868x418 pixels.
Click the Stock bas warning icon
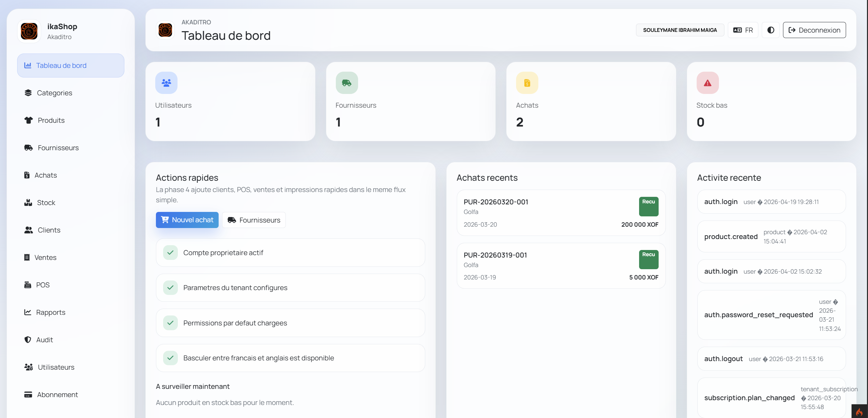[707, 83]
